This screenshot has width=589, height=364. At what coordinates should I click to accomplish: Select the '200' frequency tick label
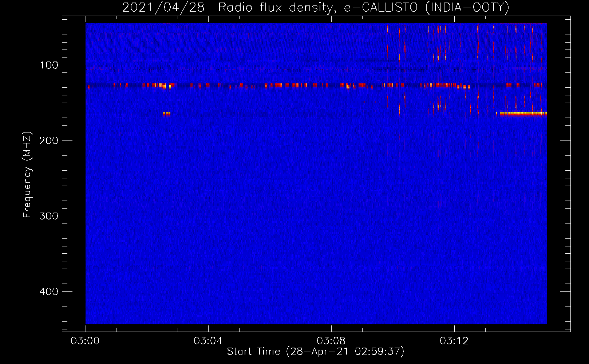point(49,141)
